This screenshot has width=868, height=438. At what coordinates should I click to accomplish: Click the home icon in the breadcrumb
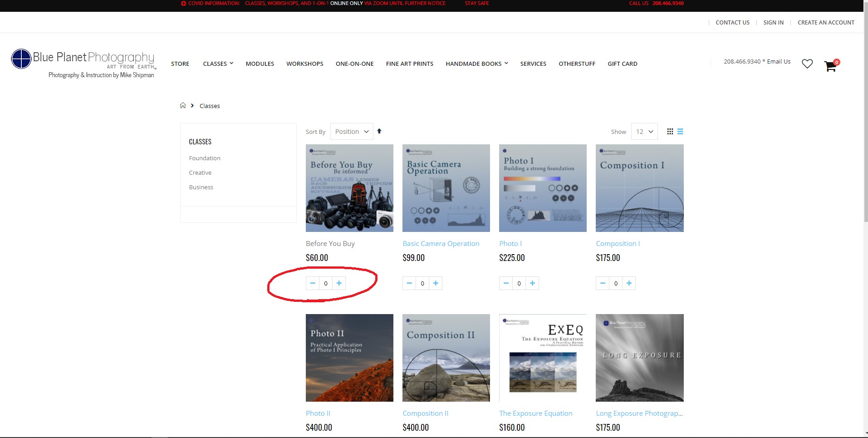click(182, 105)
